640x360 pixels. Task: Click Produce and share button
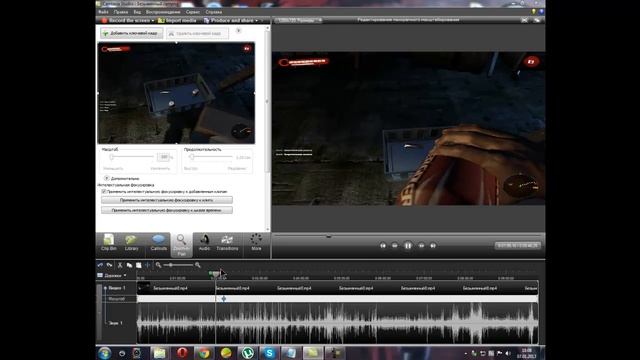click(x=229, y=20)
